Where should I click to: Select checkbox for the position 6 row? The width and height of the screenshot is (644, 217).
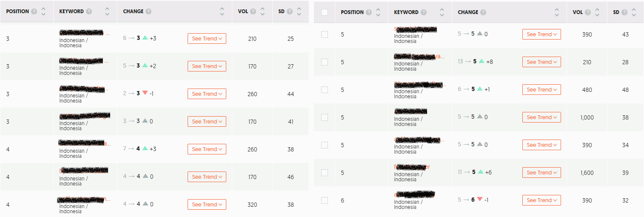coord(325,200)
